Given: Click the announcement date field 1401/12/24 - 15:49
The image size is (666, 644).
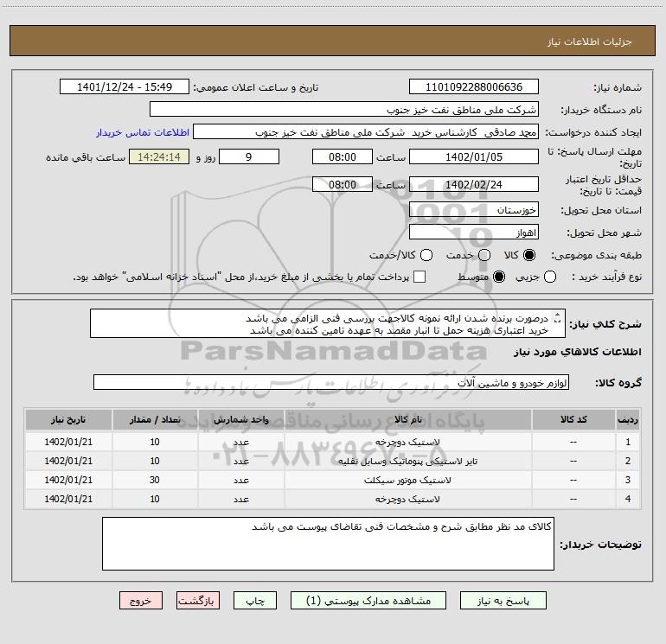Looking at the screenshot, I should pos(125,87).
